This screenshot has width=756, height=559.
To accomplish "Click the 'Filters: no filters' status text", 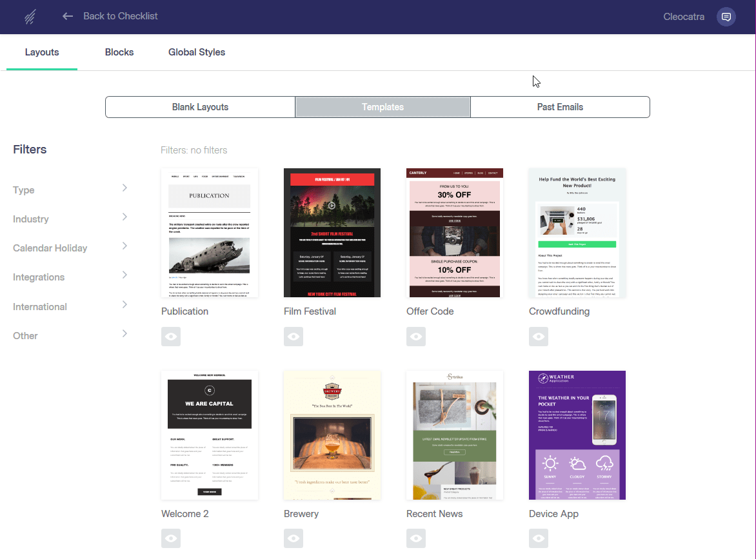I will (x=194, y=150).
